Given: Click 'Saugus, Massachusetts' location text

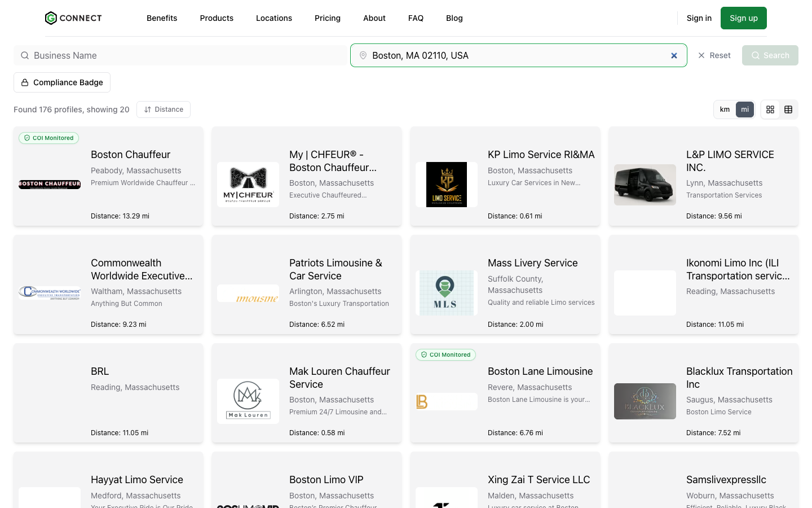Looking at the screenshot, I should pyautogui.click(x=729, y=400).
